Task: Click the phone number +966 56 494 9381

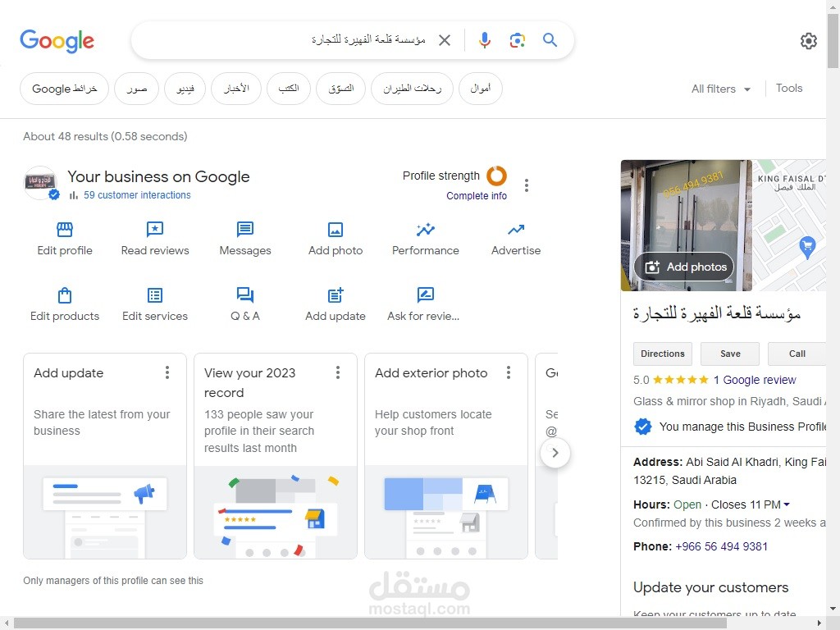Action: click(x=721, y=546)
